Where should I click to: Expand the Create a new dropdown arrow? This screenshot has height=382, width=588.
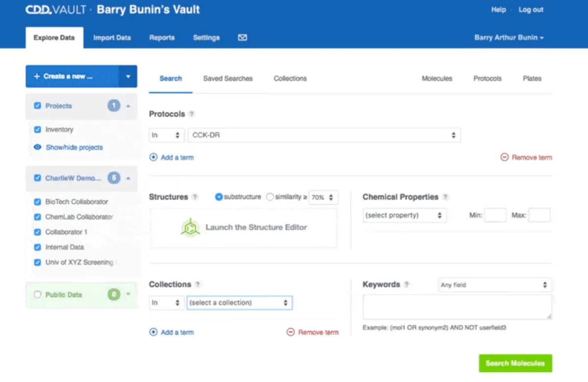pyautogui.click(x=128, y=76)
